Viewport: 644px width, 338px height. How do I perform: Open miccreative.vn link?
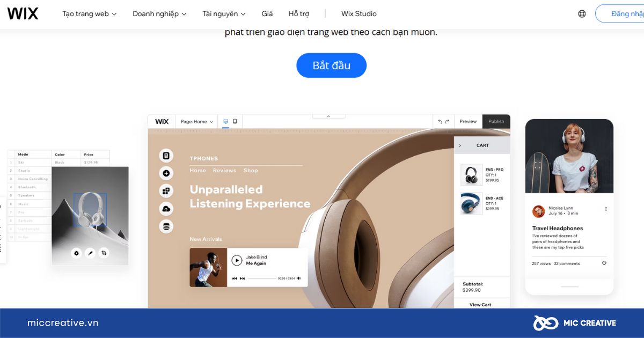63,323
